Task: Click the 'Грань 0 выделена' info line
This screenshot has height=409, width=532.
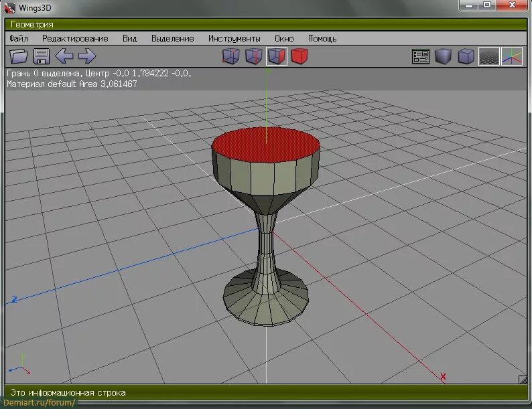Action: click(x=99, y=73)
